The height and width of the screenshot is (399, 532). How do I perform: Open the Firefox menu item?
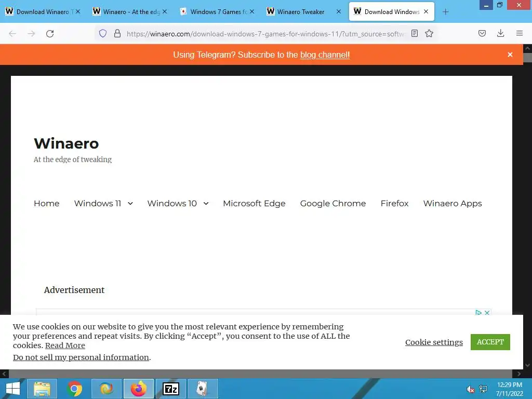[x=394, y=203]
